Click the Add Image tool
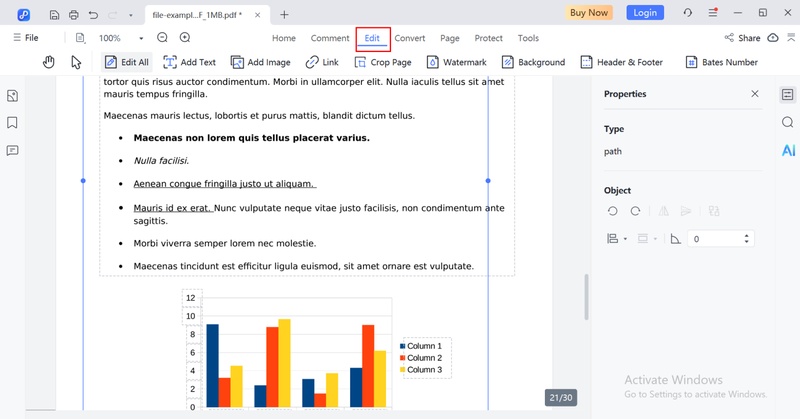 [260, 62]
